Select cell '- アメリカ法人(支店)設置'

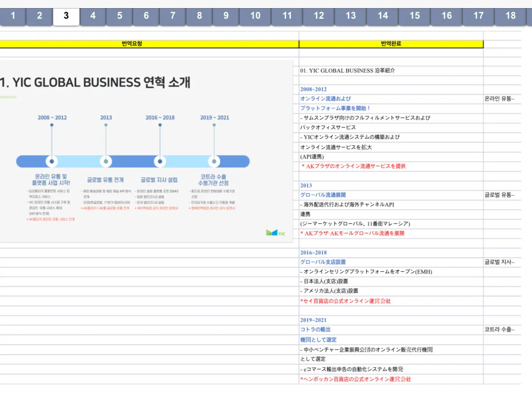tap(391, 291)
